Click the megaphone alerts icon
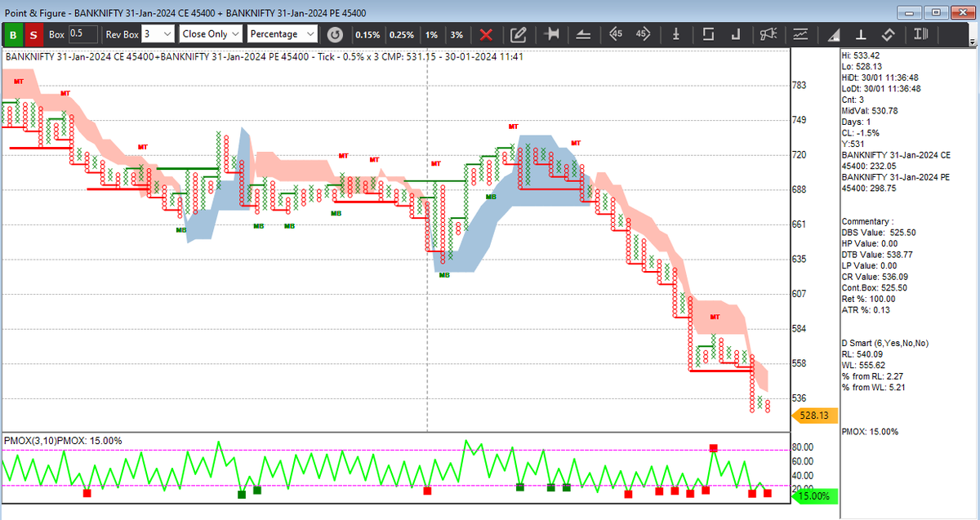The image size is (980, 520). click(768, 34)
